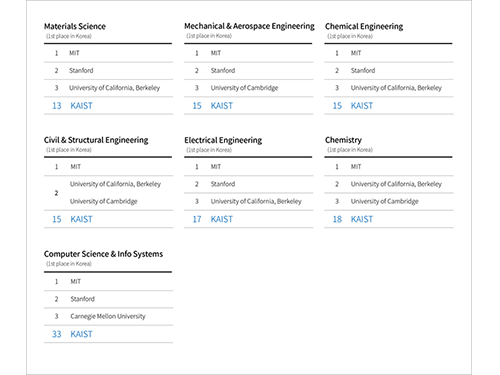Click UC Berkeley in Materials Science table
Viewport: 500px width, 375px height.
(x=115, y=88)
